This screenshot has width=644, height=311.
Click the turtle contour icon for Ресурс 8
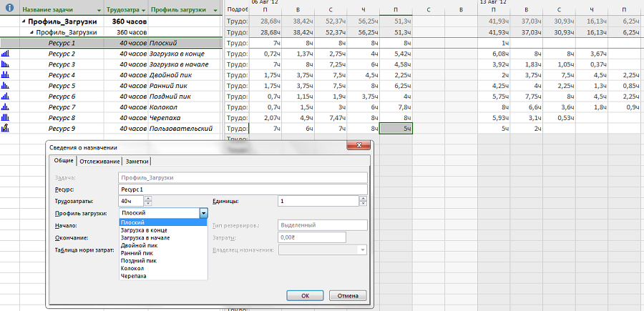point(5,117)
